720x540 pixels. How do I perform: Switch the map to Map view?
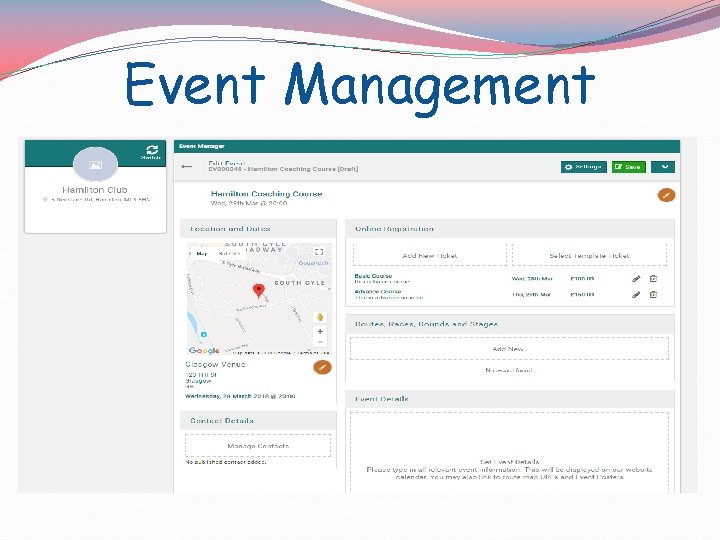pyautogui.click(x=202, y=253)
